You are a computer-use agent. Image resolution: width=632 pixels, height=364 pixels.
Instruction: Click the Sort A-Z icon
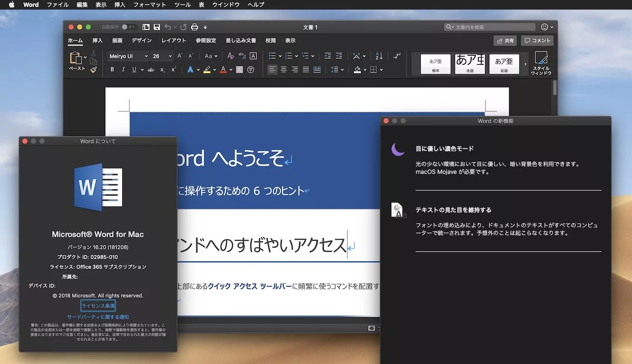379,56
